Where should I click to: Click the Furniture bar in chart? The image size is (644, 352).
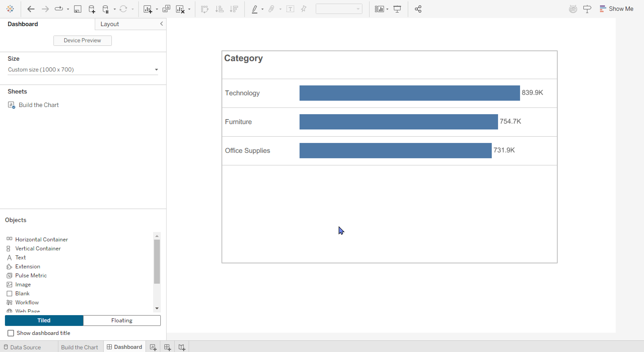(x=399, y=122)
